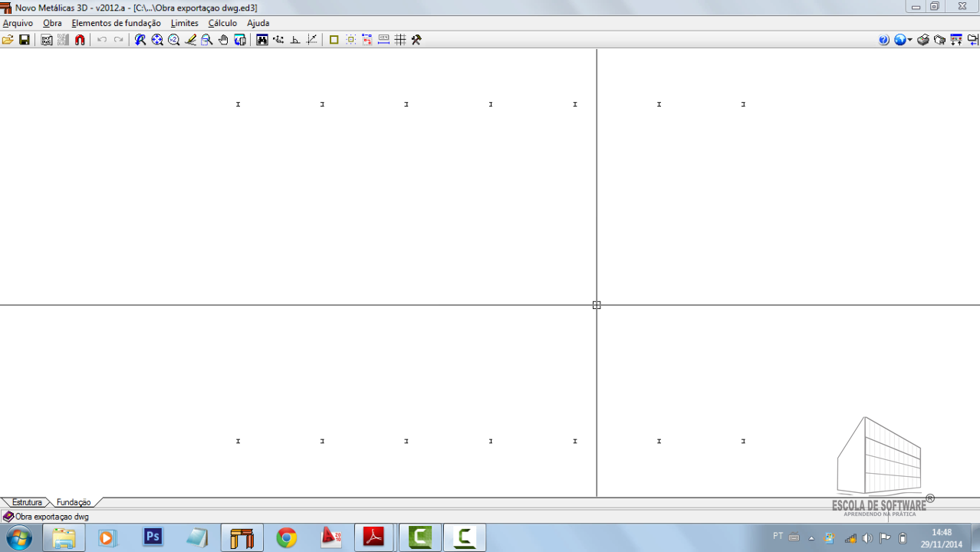
Task: Select the Fundação tab
Action: click(74, 502)
